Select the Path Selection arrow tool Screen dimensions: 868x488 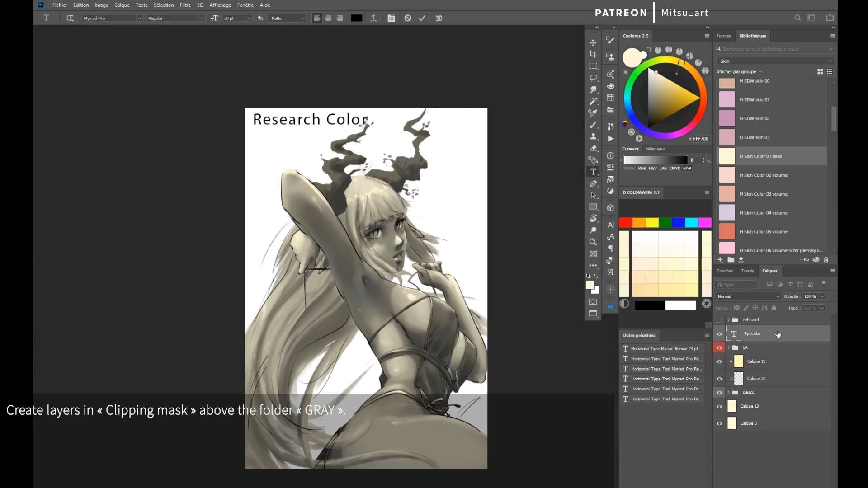(593, 195)
